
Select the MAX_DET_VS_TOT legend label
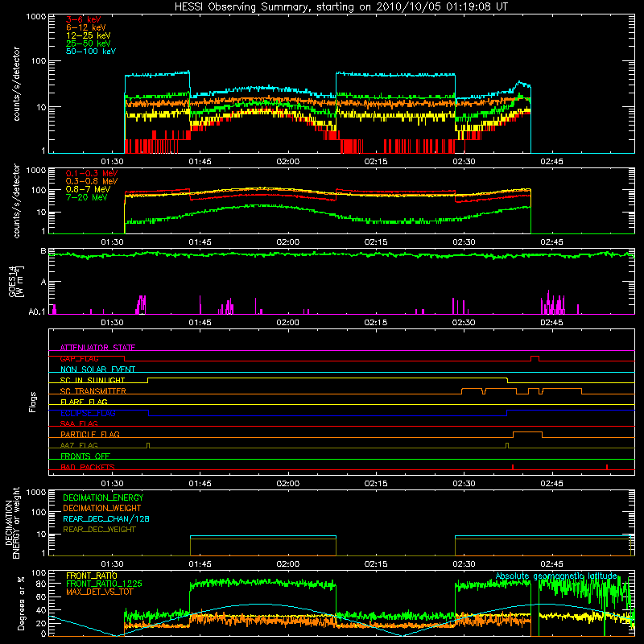click(100, 592)
